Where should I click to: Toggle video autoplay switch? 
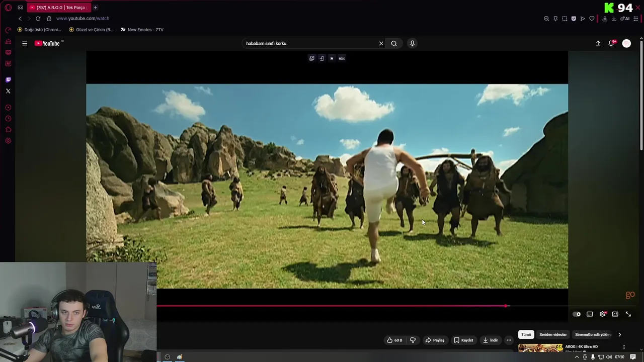tap(577, 314)
